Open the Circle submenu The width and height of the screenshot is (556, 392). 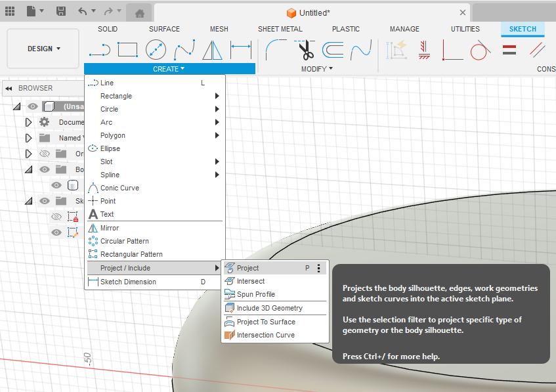tap(155, 109)
